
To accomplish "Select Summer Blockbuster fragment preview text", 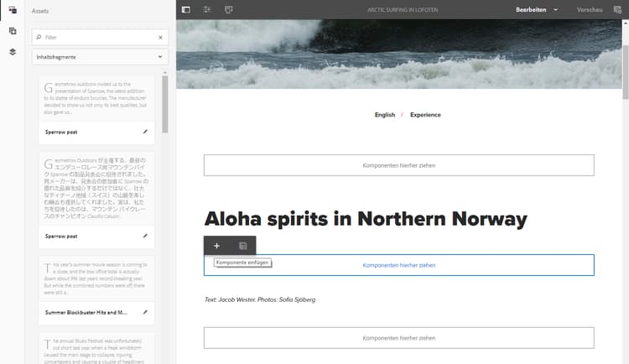I will (96, 278).
